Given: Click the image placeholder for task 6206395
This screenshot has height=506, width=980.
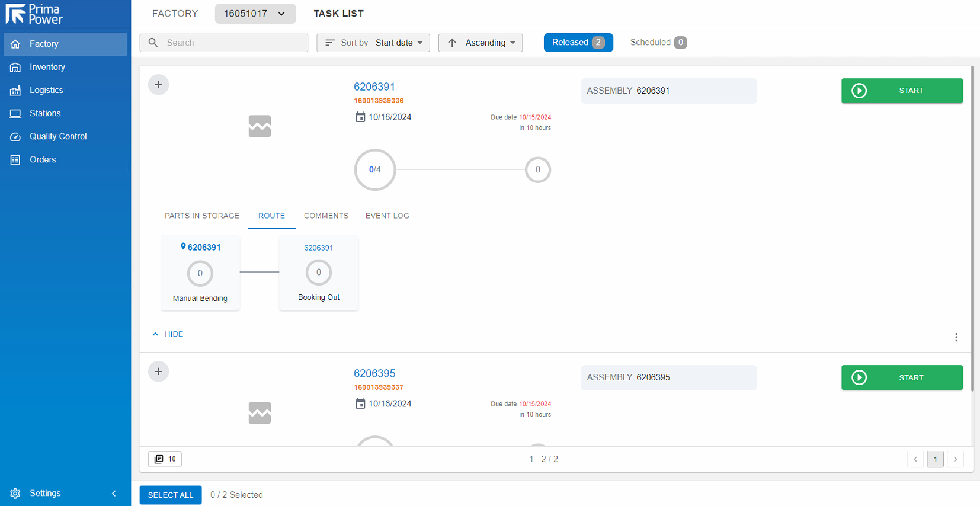Looking at the screenshot, I should [260, 413].
